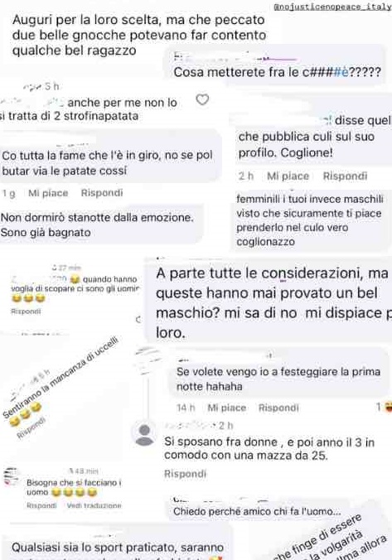Tap the laughing emoji reaction counter

[x=384, y=407]
